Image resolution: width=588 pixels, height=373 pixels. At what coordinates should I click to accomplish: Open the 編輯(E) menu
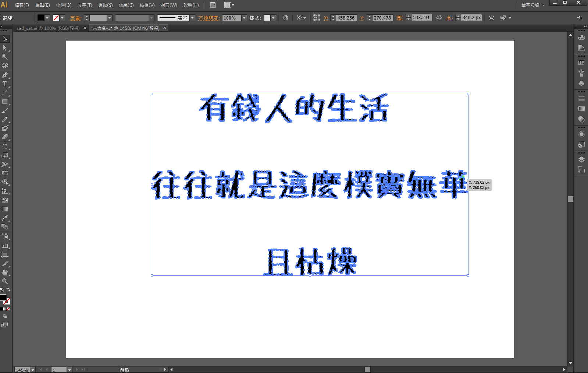click(42, 5)
